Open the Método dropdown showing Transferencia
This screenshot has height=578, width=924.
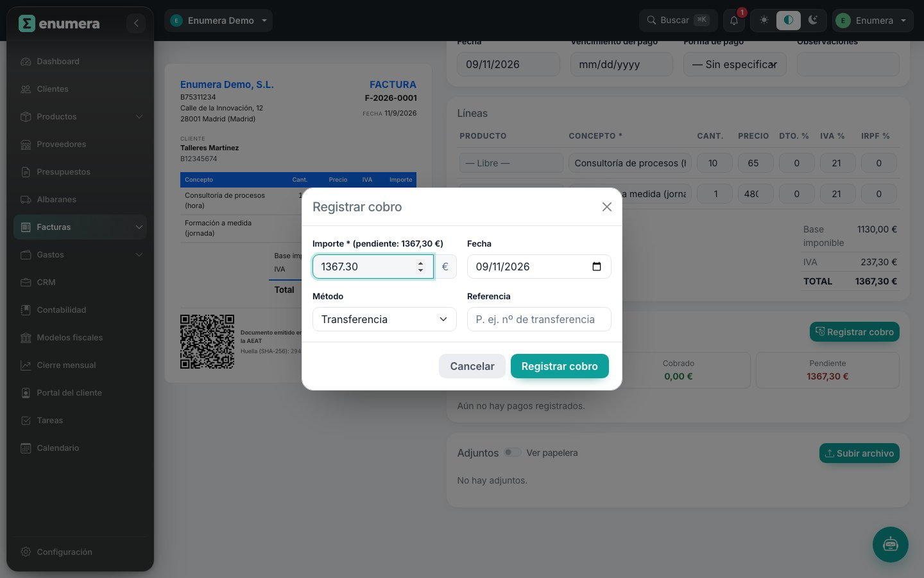click(384, 319)
